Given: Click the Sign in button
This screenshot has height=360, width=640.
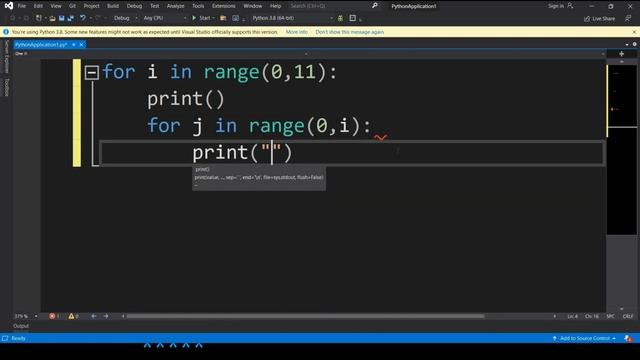Looking at the screenshot, I should tap(556, 6).
